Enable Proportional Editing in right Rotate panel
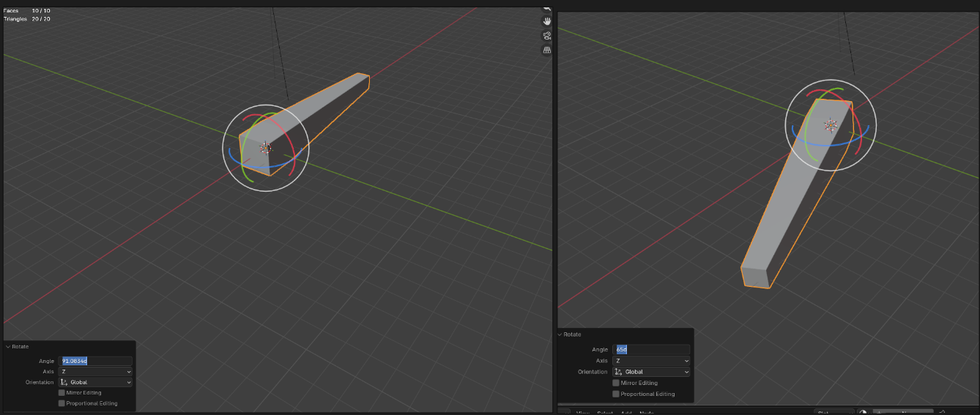The image size is (980, 415). [616, 394]
